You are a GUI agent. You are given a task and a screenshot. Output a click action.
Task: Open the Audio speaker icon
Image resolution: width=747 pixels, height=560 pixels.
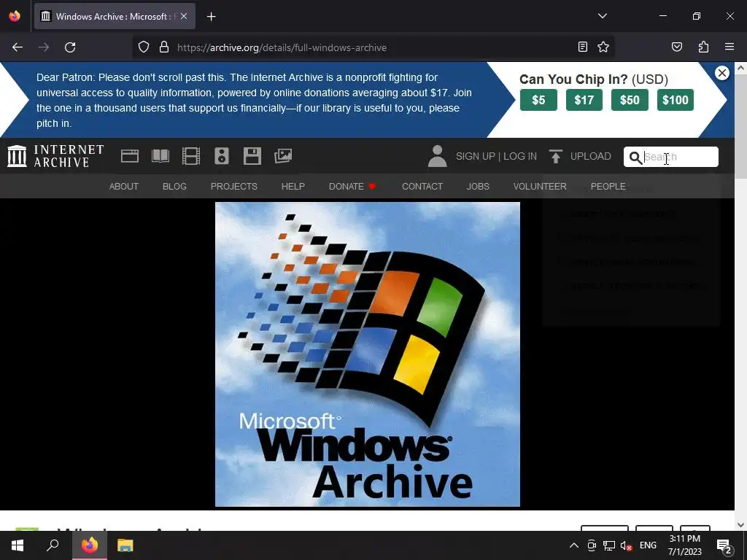click(222, 156)
